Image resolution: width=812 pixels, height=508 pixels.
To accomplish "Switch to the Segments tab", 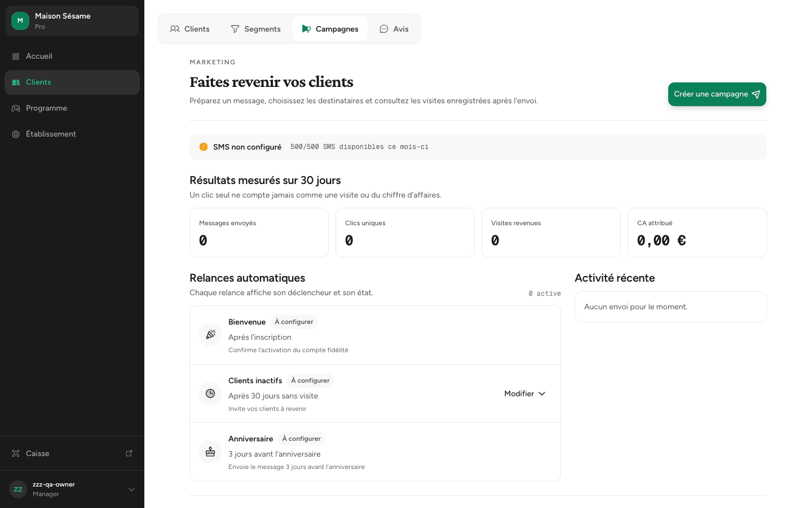I will pyautogui.click(x=256, y=29).
